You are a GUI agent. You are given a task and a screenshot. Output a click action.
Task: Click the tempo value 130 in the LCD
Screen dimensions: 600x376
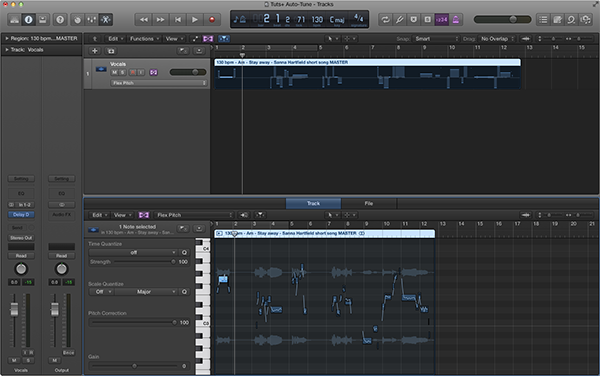[x=317, y=19]
